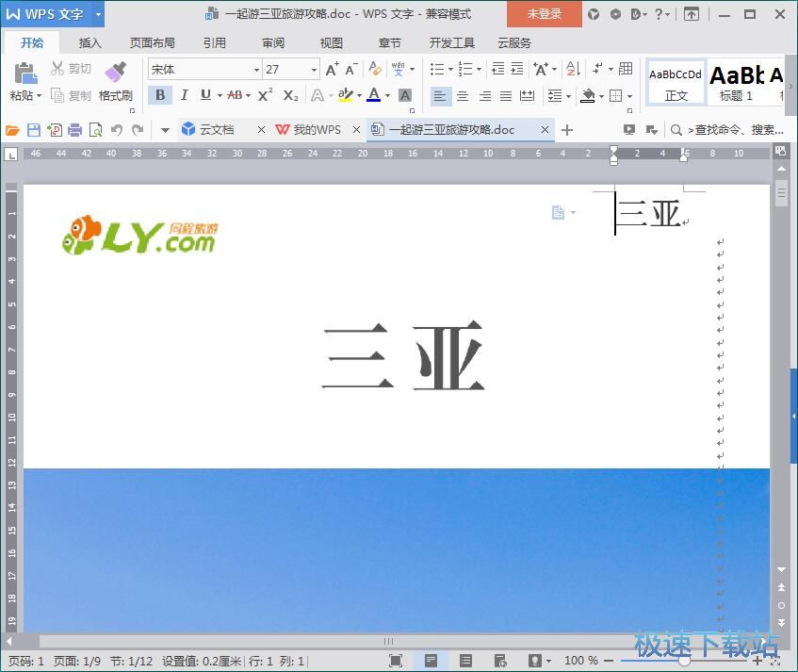Expand the Paste (粘贴) options arrow

(39, 96)
